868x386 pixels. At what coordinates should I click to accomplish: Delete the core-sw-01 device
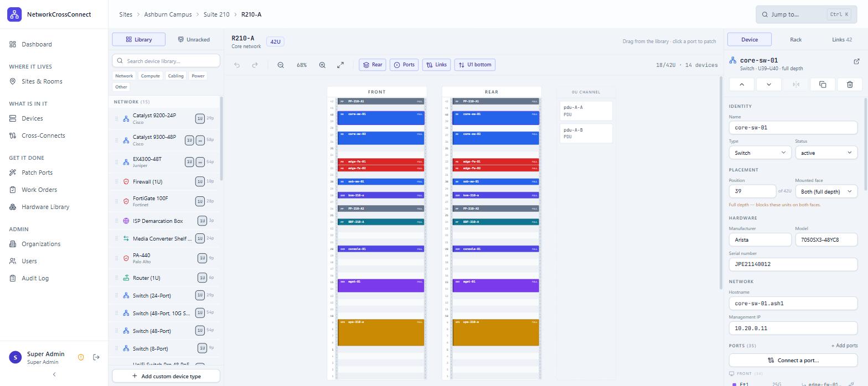tap(850, 84)
